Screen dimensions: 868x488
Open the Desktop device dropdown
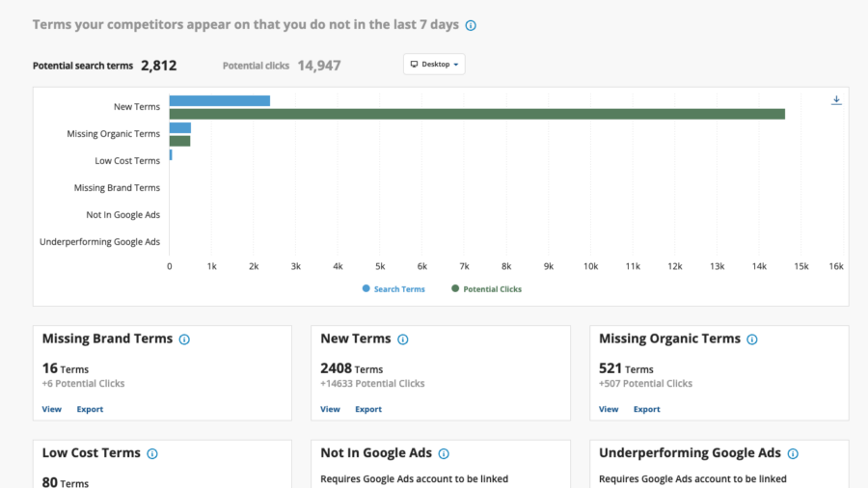point(434,65)
